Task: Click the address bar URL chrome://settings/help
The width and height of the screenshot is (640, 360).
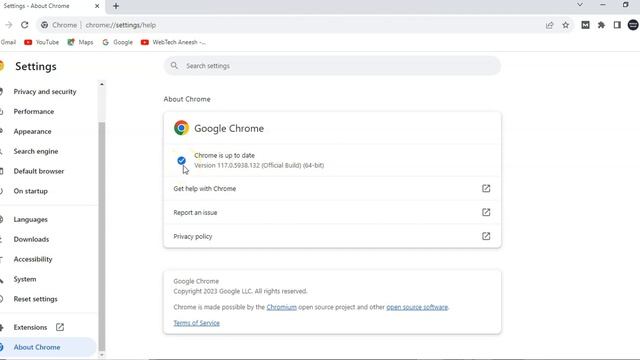Action: coord(121,25)
